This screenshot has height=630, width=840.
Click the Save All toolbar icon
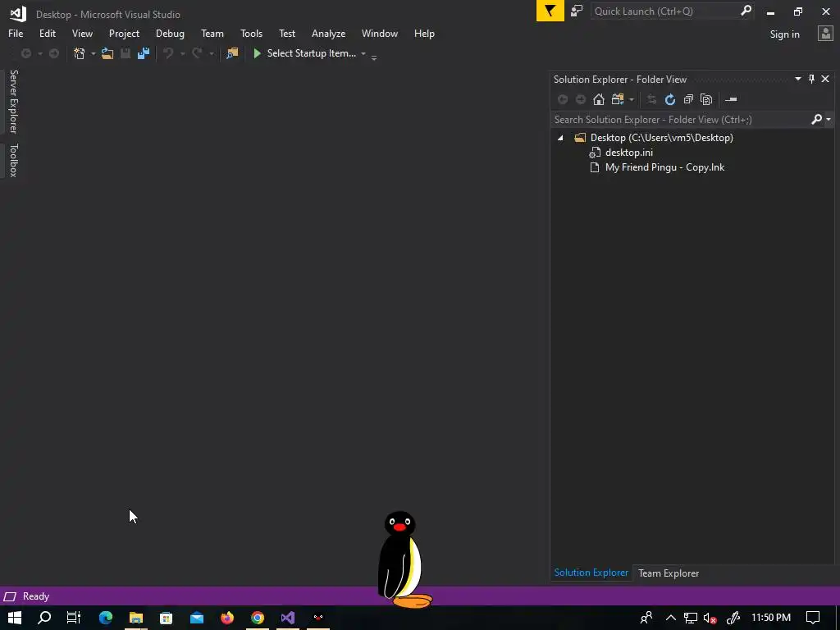[x=143, y=53]
